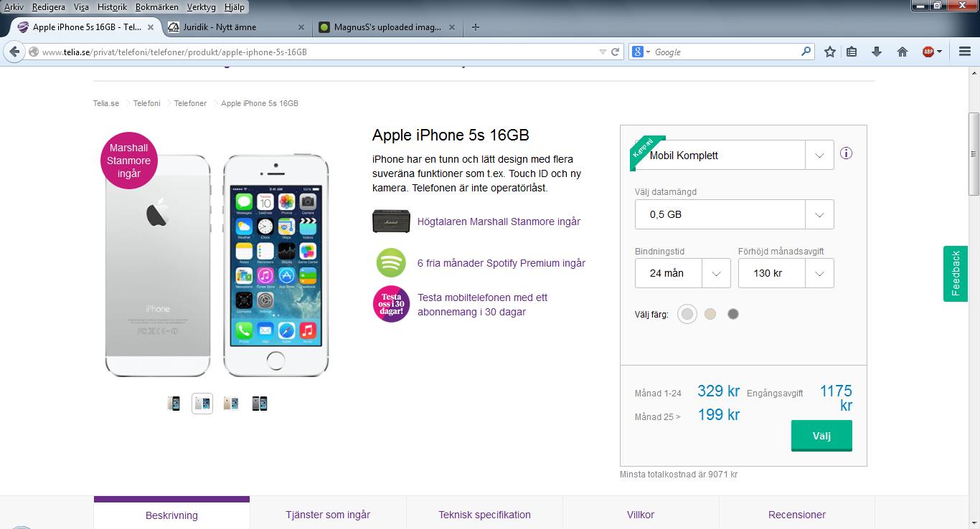980x529 pixels.
Task: Click the Marshall speaker icon
Action: coord(391,221)
